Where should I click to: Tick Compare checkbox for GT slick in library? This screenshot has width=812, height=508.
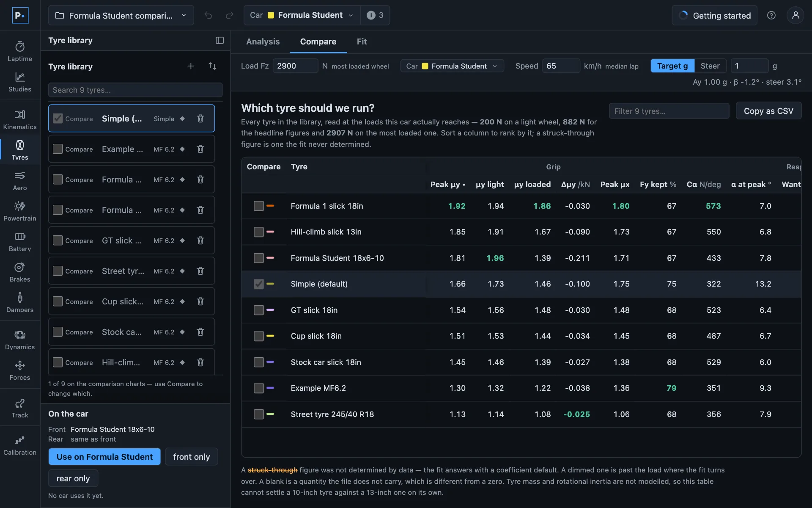coord(58,240)
